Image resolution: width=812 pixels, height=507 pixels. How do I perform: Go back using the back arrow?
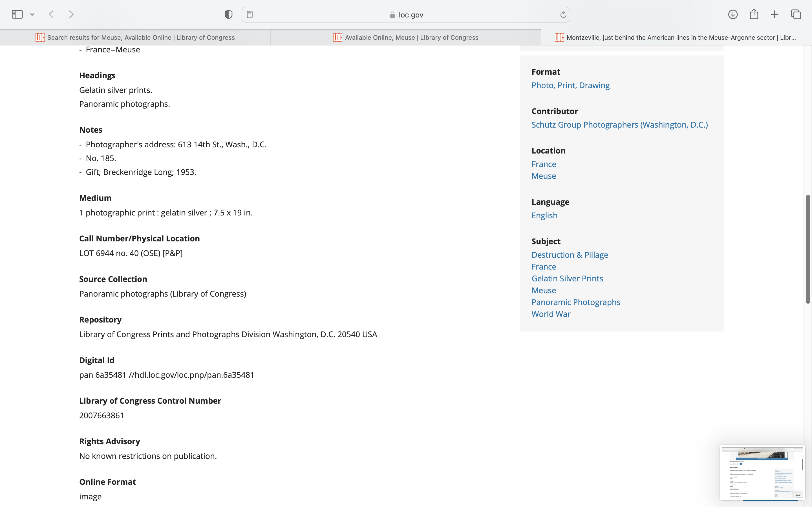pyautogui.click(x=51, y=14)
